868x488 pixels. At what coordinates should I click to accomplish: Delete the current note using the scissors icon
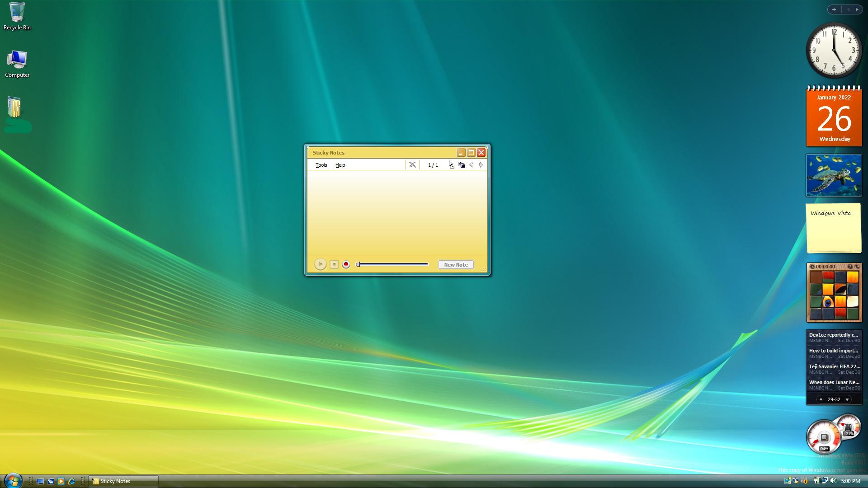pyautogui.click(x=412, y=164)
